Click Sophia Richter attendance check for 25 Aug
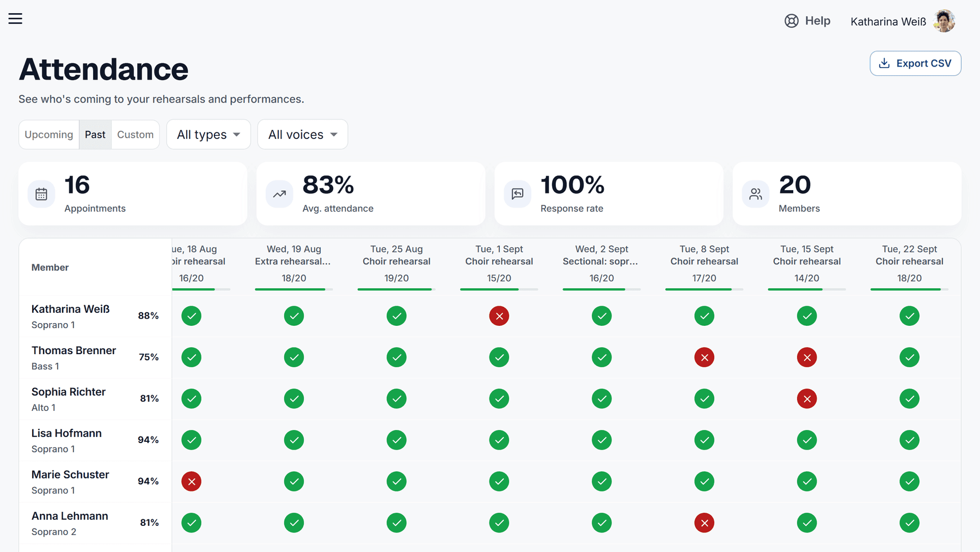Image resolution: width=980 pixels, height=552 pixels. 396,399
